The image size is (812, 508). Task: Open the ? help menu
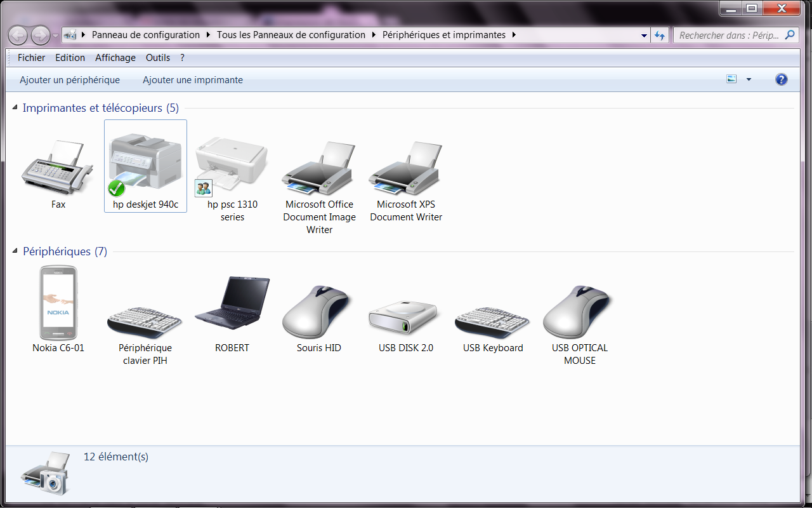(182, 58)
